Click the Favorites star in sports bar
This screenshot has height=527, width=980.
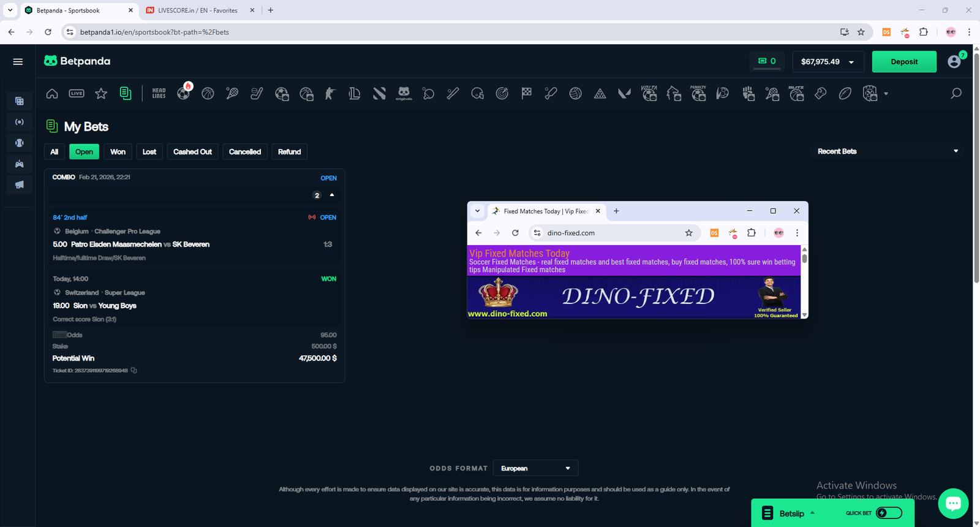[x=101, y=93]
